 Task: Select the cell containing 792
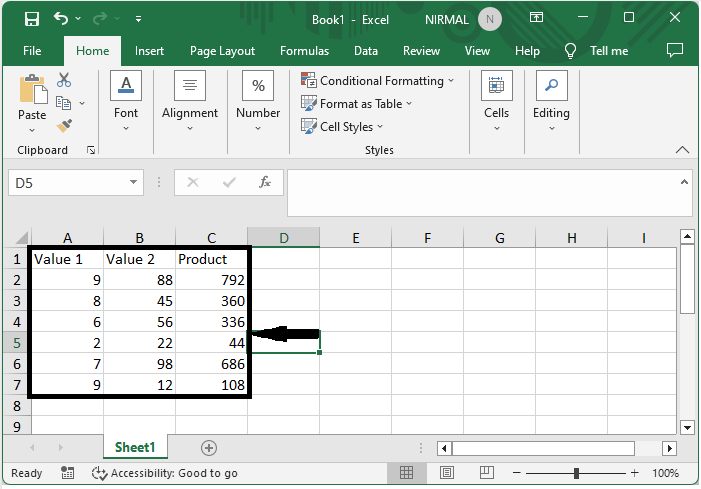pyautogui.click(x=211, y=280)
